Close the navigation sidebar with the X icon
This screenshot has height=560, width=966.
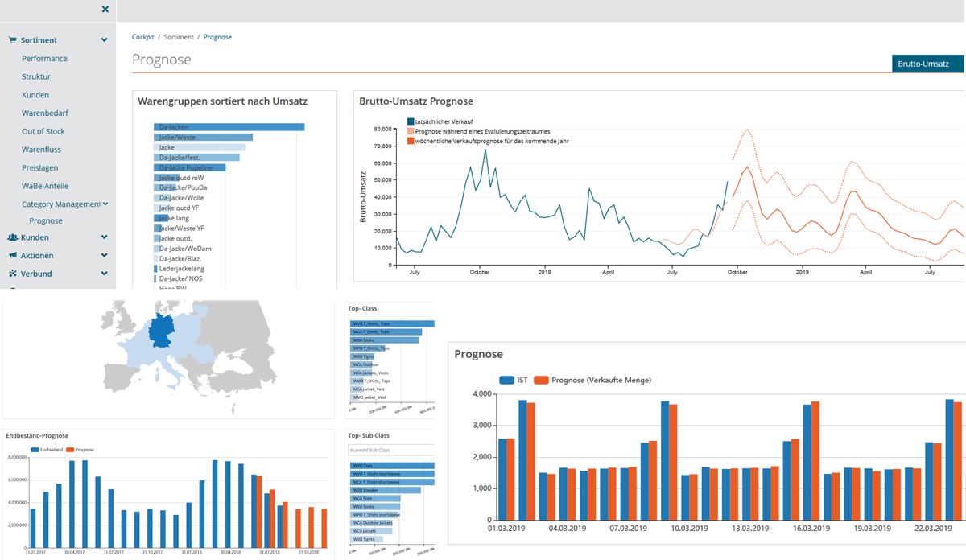105,9
